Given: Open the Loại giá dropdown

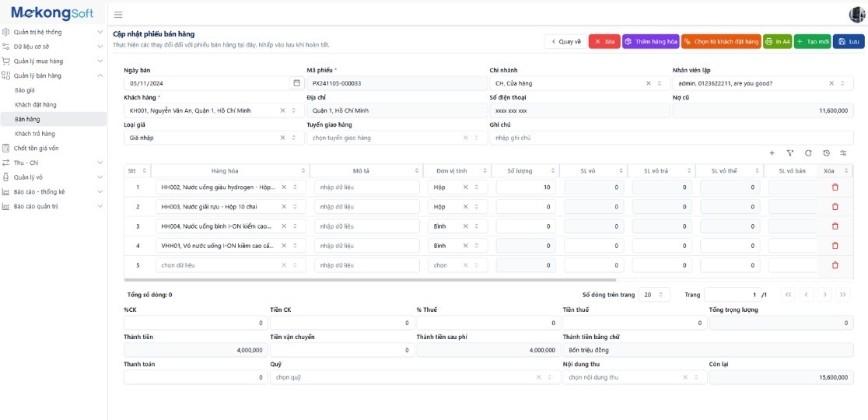Looking at the screenshot, I should (293, 138).
